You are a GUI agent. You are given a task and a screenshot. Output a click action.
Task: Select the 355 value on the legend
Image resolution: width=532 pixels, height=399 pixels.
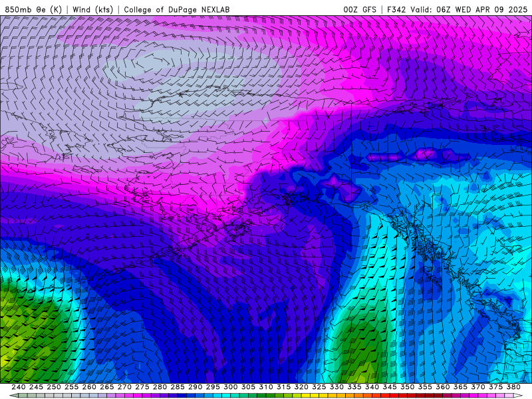point(425,387)
